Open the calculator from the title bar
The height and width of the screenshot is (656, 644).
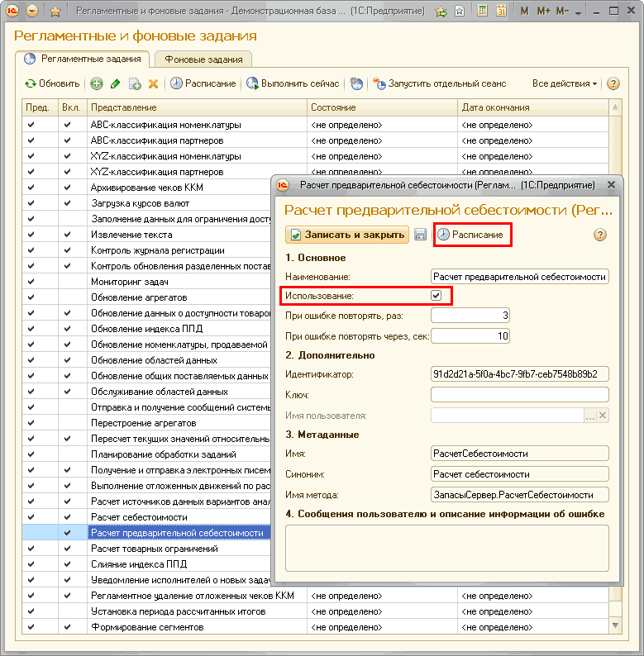click(x=482, y=12)
